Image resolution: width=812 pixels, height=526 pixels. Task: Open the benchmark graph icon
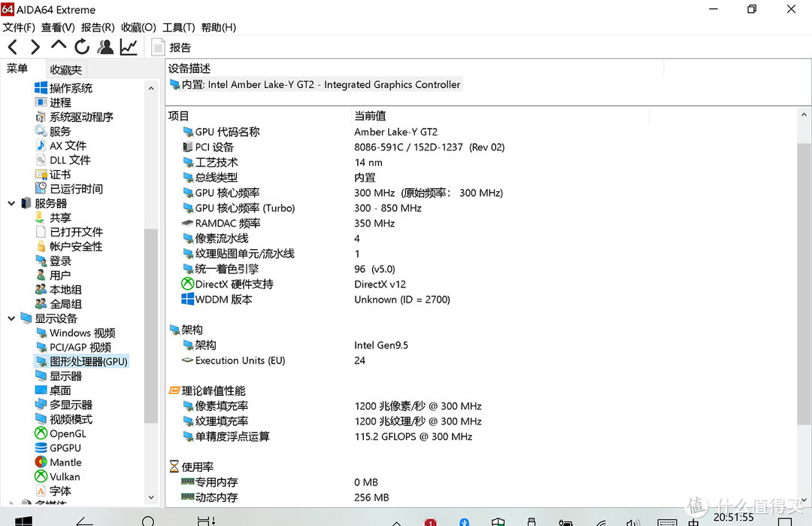[x=129, y=47]
